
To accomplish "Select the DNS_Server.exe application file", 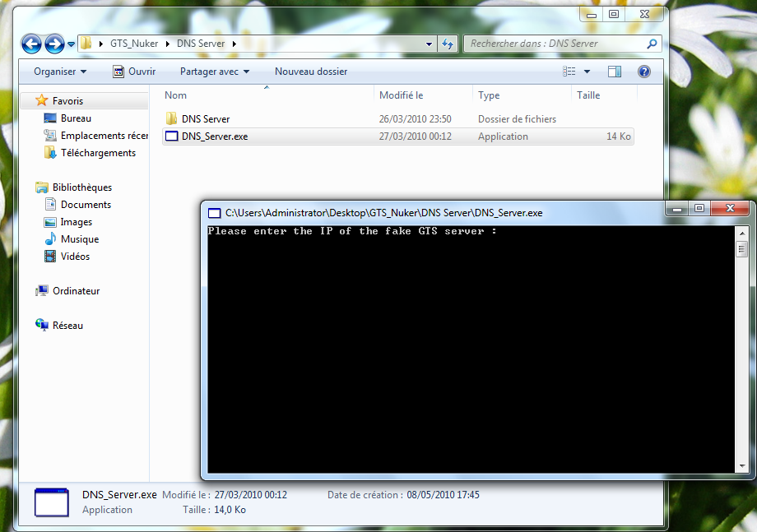I will point(214,136).
